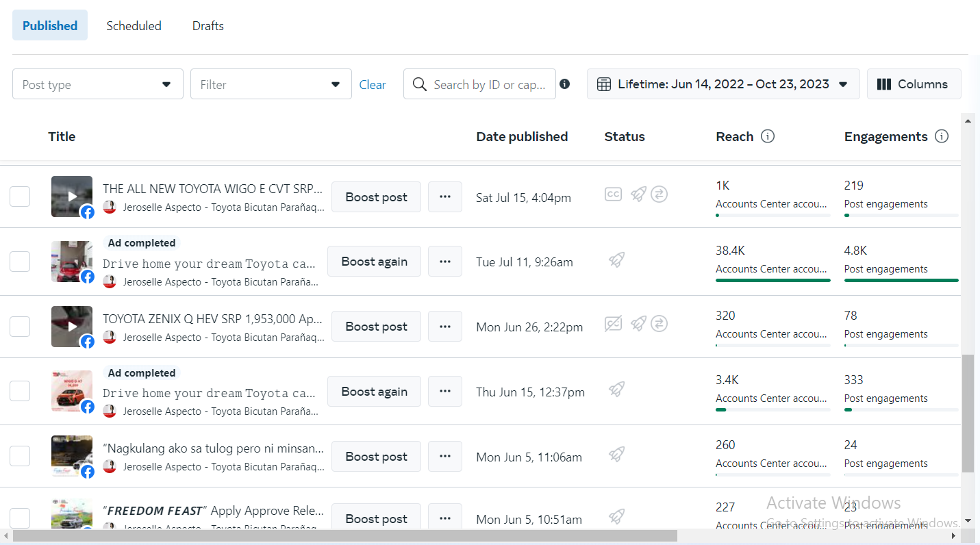This screenshot has width=980, height=545.
Task: Type in the Search by ID or caption field
Action: coord(489,84)
